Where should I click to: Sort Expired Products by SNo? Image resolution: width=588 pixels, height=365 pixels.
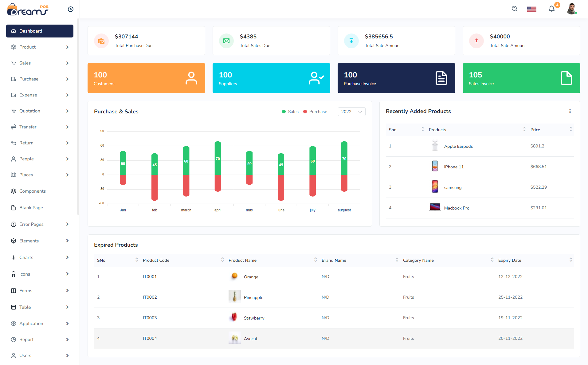pyautogui.click(x=137, y=260)
